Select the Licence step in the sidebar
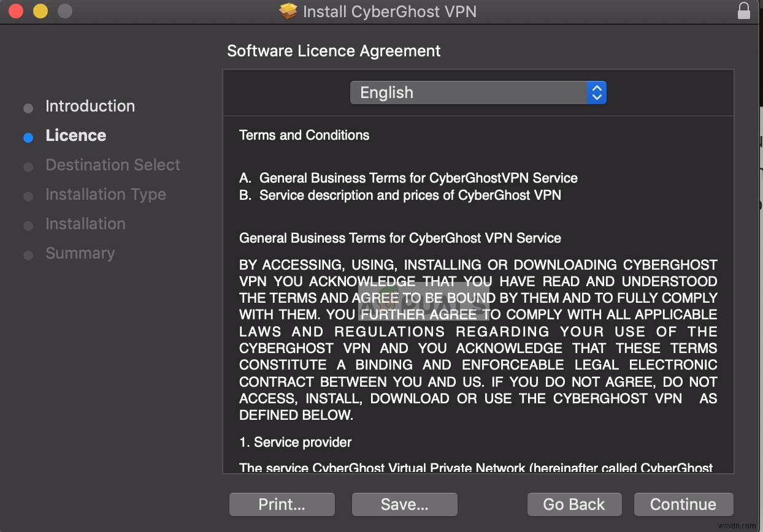 [75, 135]
